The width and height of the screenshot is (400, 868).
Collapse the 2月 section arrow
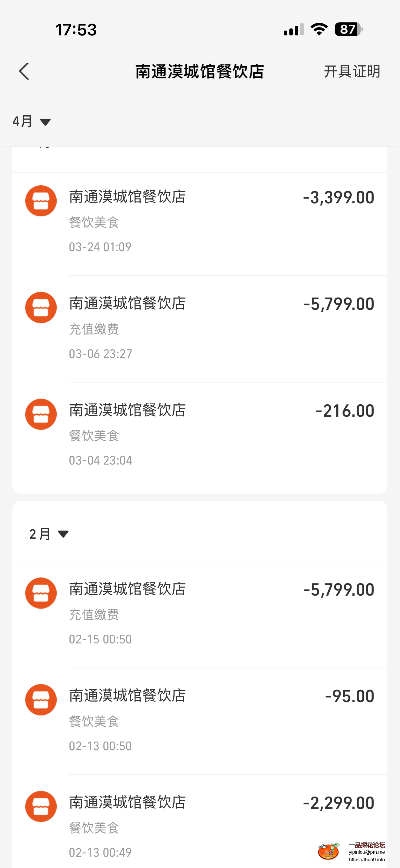[x=63, y=534]
